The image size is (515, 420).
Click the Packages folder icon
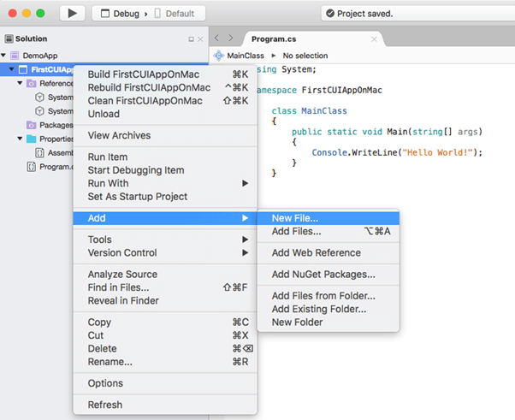[31, 125]
